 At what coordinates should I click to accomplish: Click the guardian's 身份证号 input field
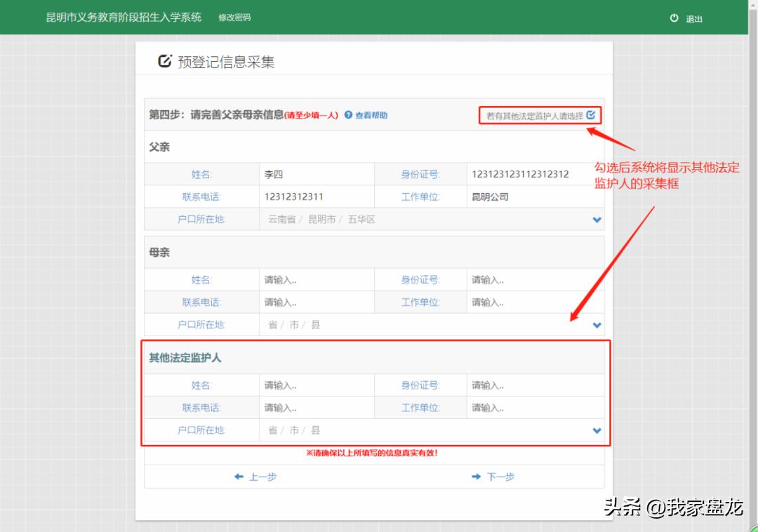[x=536, y=385]
